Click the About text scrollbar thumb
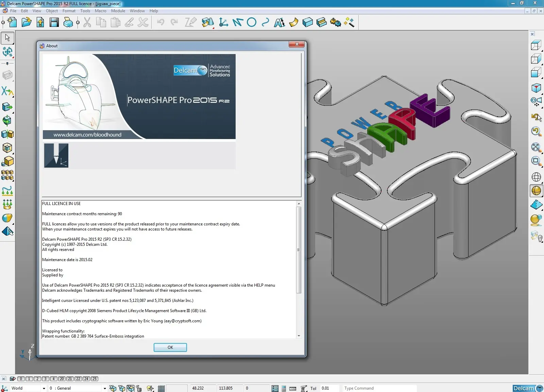 [299, 250]
